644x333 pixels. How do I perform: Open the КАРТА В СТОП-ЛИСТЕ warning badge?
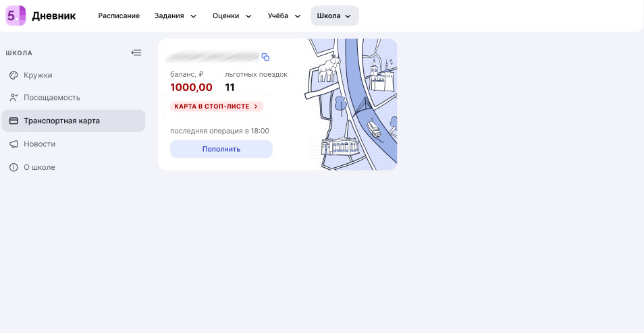(217, 107)
